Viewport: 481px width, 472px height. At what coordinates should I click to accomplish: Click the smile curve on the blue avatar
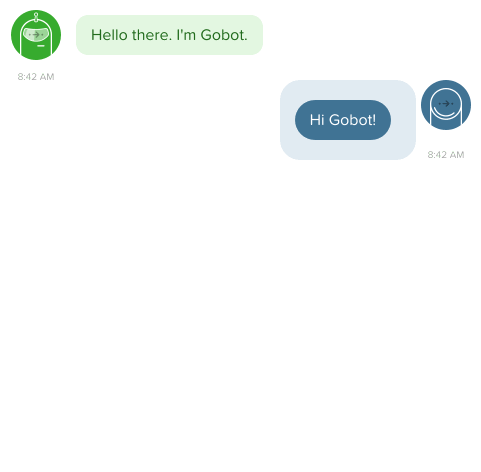click(x=446, y=114)
